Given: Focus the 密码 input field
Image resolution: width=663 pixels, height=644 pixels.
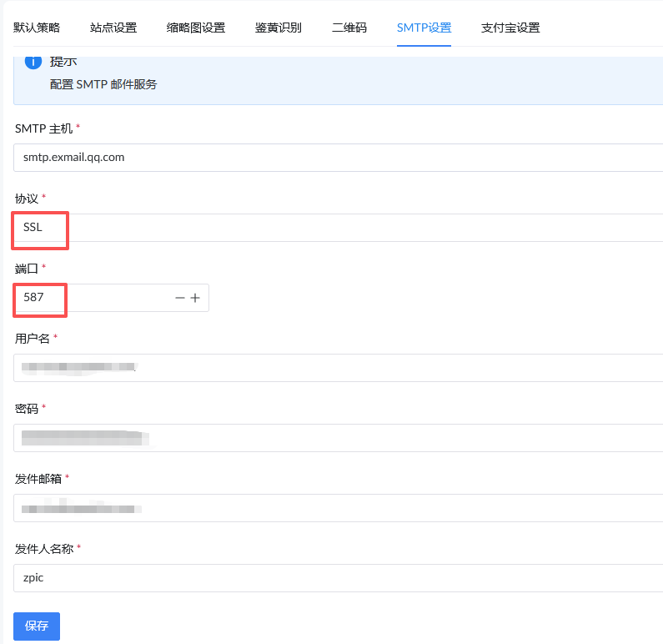Looking at the screenshot, I should click(x=334, y=437).
